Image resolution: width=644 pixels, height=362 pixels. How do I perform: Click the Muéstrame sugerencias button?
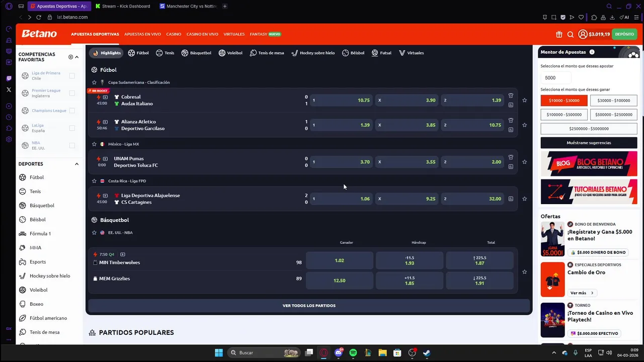click(589, 143)
